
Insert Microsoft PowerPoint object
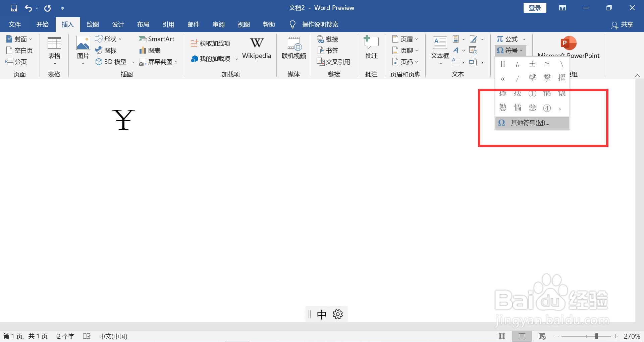click(569, 47)
